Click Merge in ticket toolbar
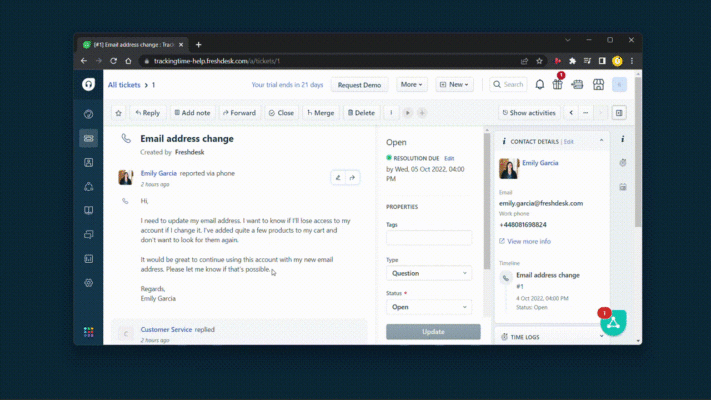This screenshot has width=711, height=400. coord(321,113)
